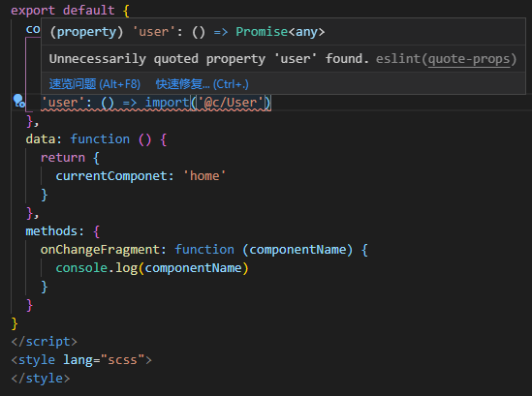Click the 'user' property key in code

pyautogui.click(x=63, y=102)
